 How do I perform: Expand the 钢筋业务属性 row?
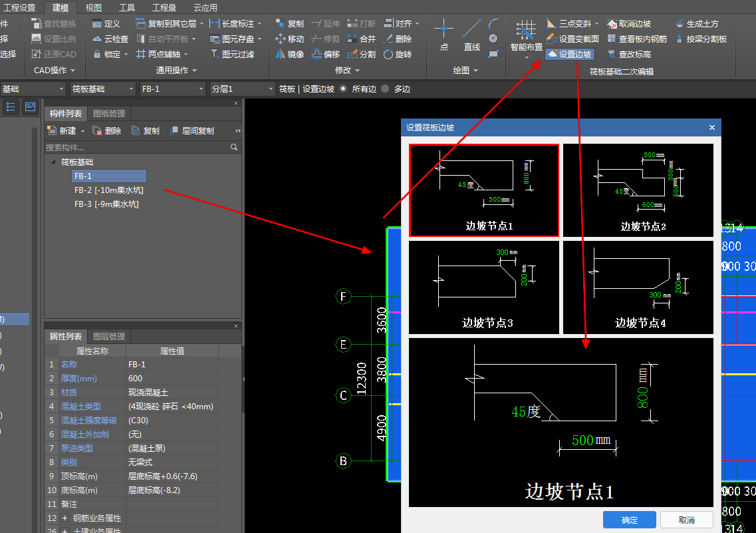click(x=65, y=518)
